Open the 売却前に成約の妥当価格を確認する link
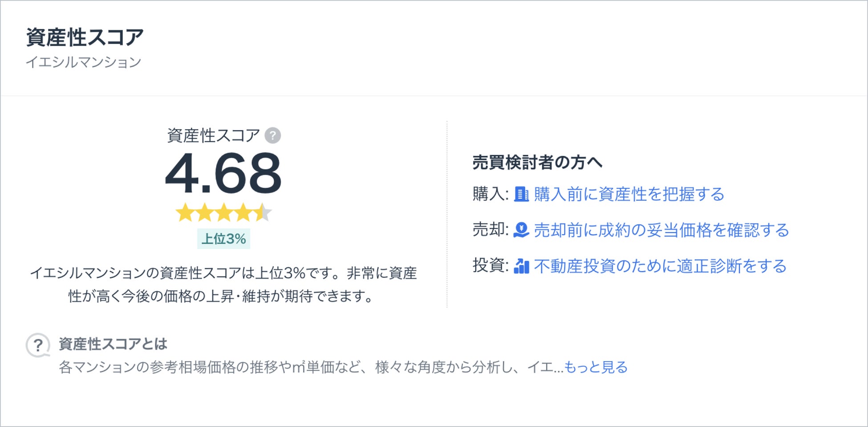The height and width of the screenshot is (427, 868). [661, 230]
